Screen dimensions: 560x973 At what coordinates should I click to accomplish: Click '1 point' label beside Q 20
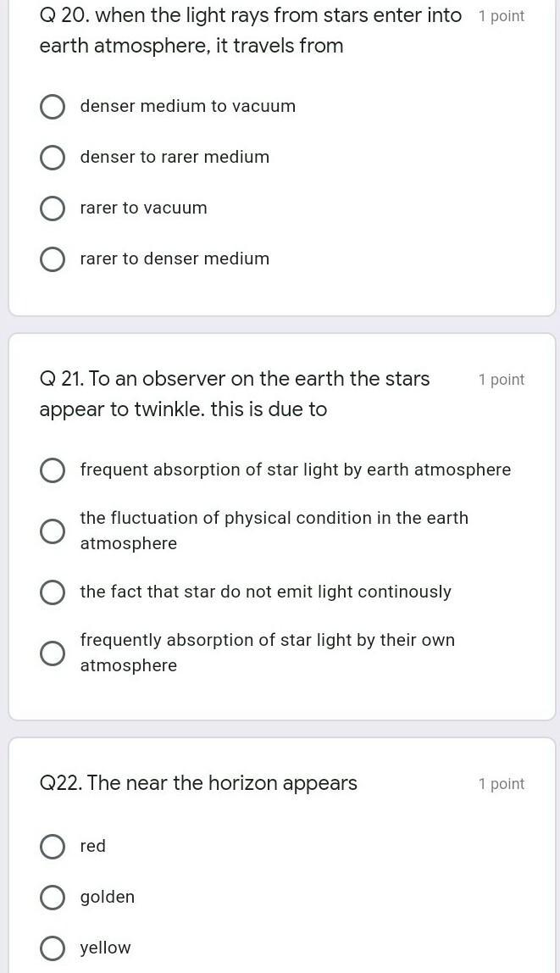(501, 16)
